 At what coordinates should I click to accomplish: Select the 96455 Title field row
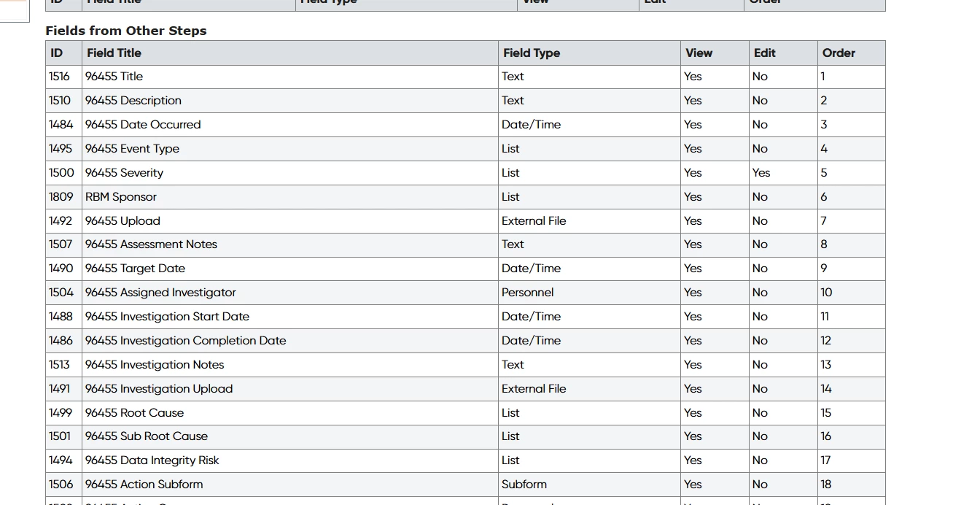pyautogui.click(x=114, y=77)
